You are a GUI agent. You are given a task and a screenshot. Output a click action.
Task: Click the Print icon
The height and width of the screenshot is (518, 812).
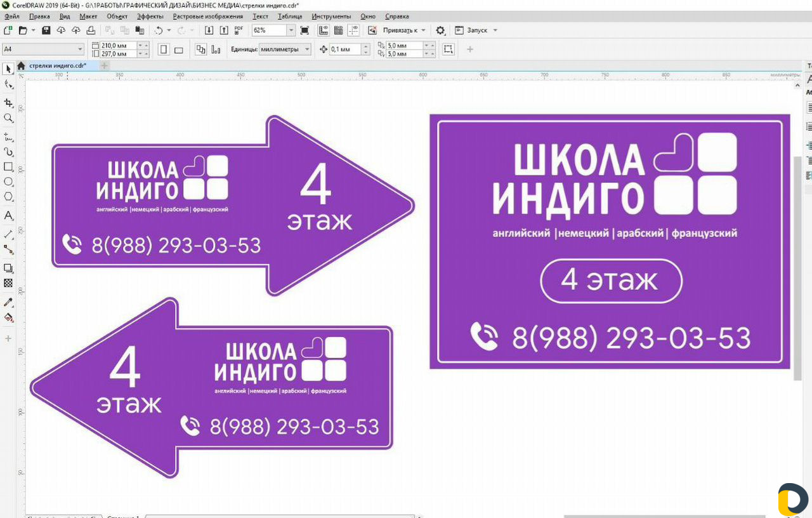coord(91,30)
